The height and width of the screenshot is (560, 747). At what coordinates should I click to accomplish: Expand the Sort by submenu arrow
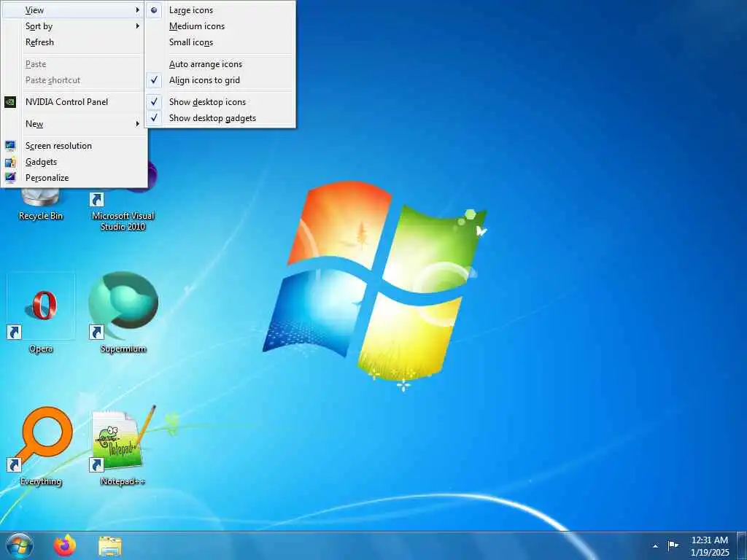[137, 26]
